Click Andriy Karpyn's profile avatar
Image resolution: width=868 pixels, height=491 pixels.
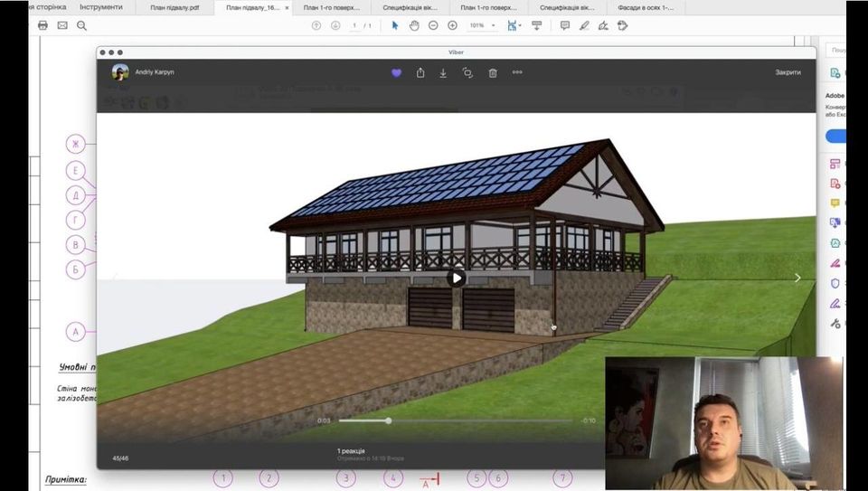coord(120,72)
